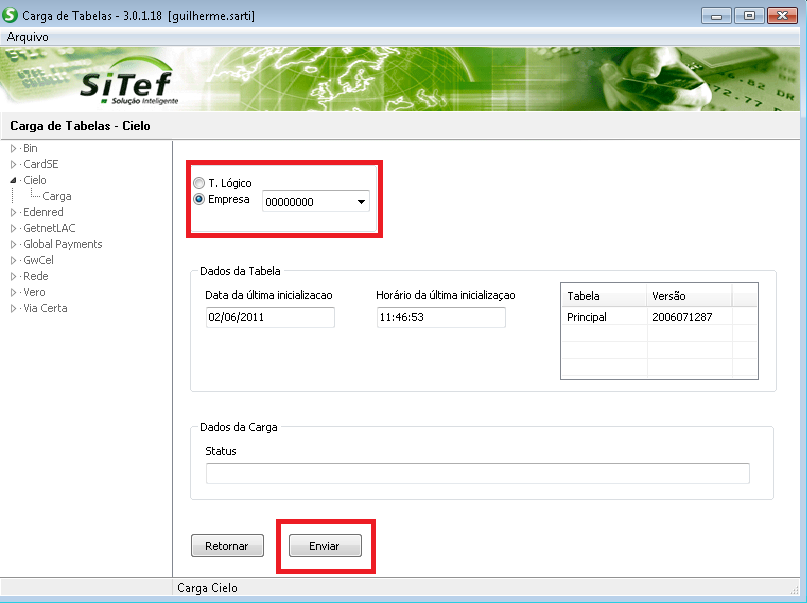Expand the CardSE tree node
807x603 pixels.
click(14, 165)
